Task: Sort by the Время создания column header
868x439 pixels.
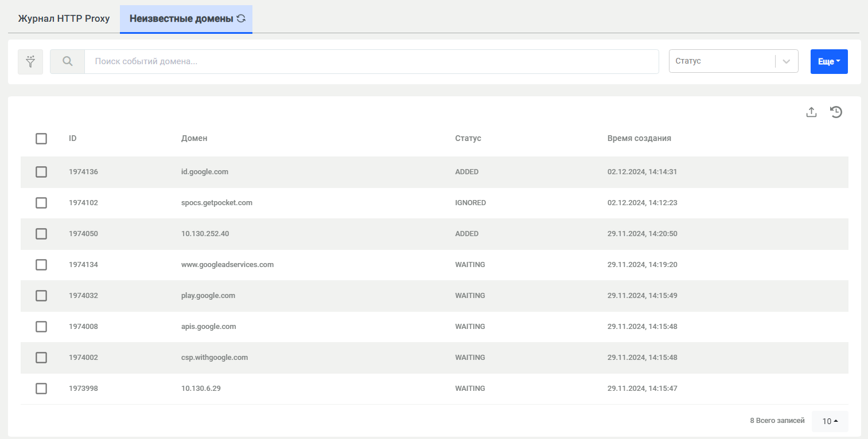Action: coord(639,138)
